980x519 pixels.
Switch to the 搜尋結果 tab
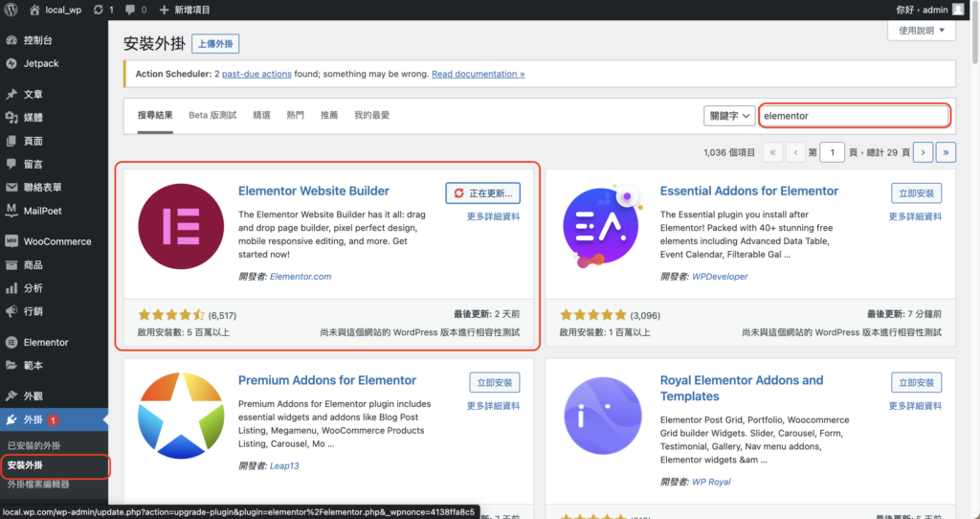tap(155, 116)
